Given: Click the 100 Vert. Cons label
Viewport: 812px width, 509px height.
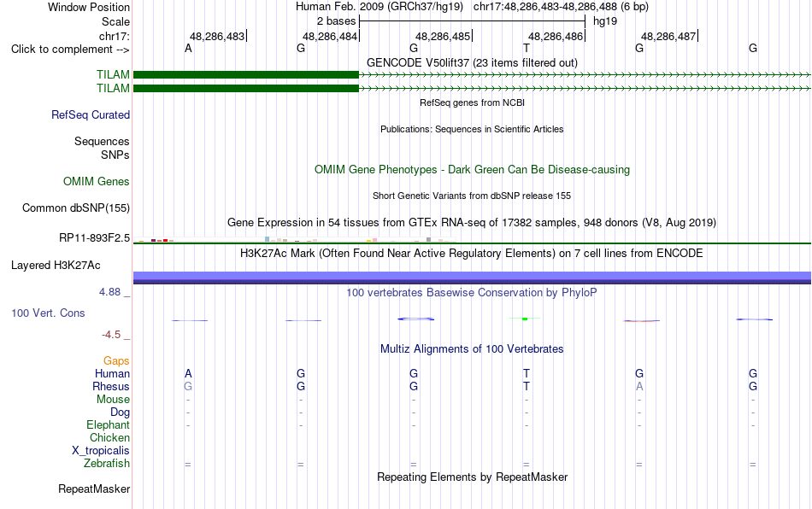Looking at the screenshot, I should [x=48, y=313].
